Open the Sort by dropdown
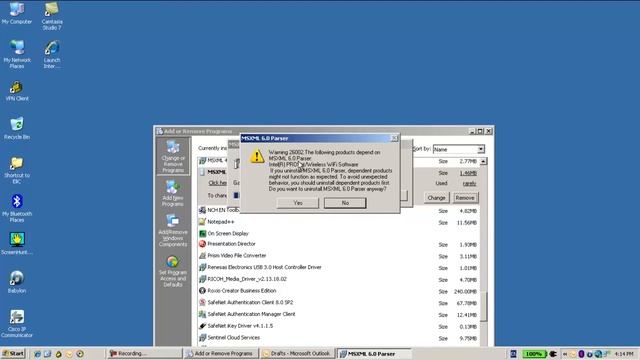The height and width of the screenshot is (360, 640). coord(481,149)
